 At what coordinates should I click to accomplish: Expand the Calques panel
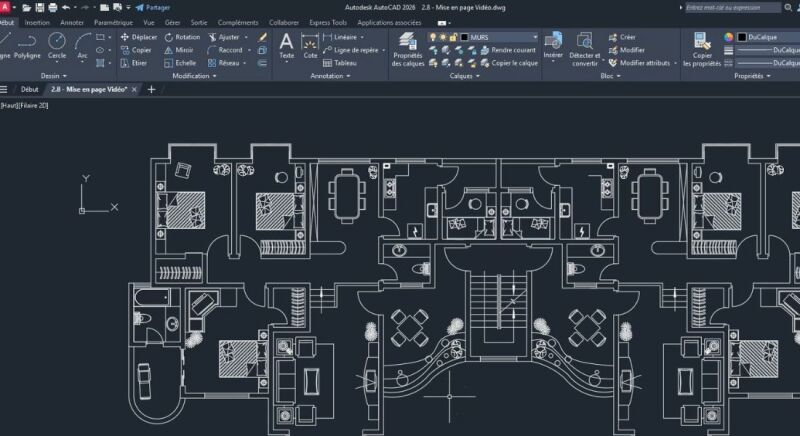point(465,76)
